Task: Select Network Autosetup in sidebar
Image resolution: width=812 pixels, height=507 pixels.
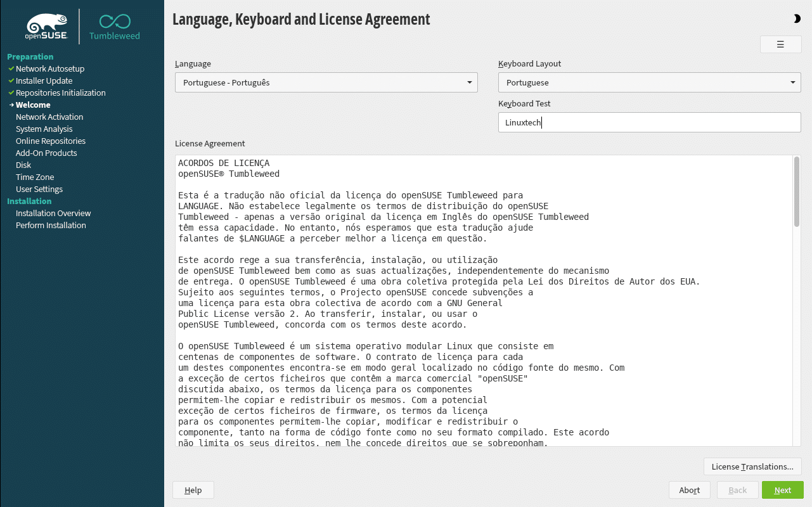Action: (50, 68)
